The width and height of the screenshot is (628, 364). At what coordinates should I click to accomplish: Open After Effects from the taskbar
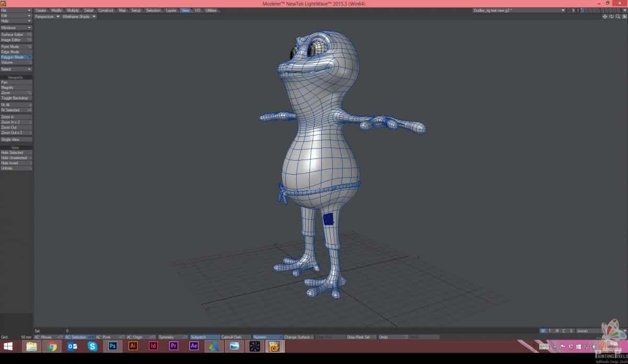point(194,346)
